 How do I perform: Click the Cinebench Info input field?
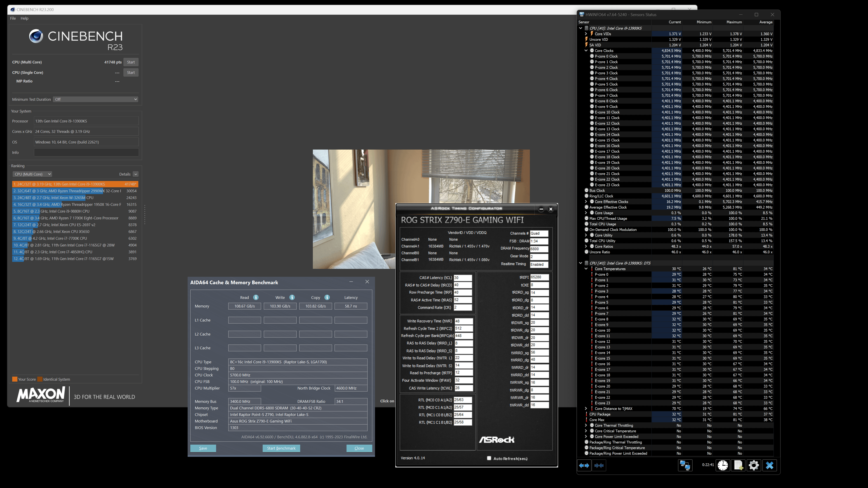[x=86, y=152]
